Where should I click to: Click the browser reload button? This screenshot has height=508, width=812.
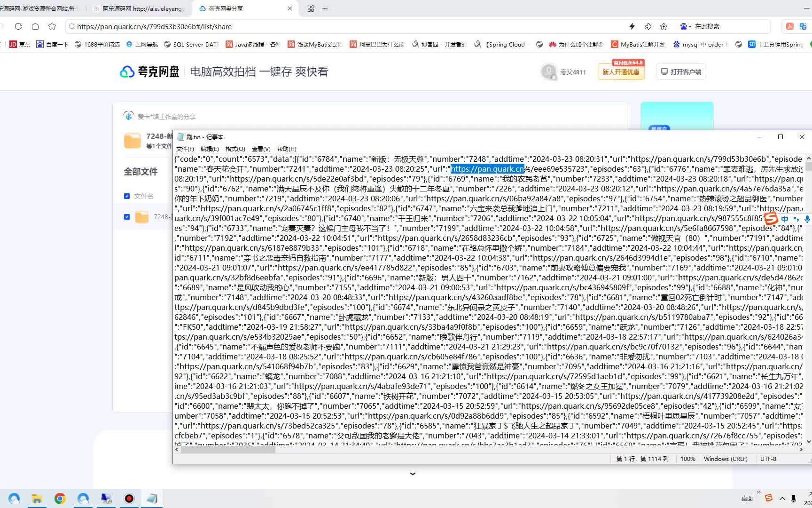coord(18,26)
